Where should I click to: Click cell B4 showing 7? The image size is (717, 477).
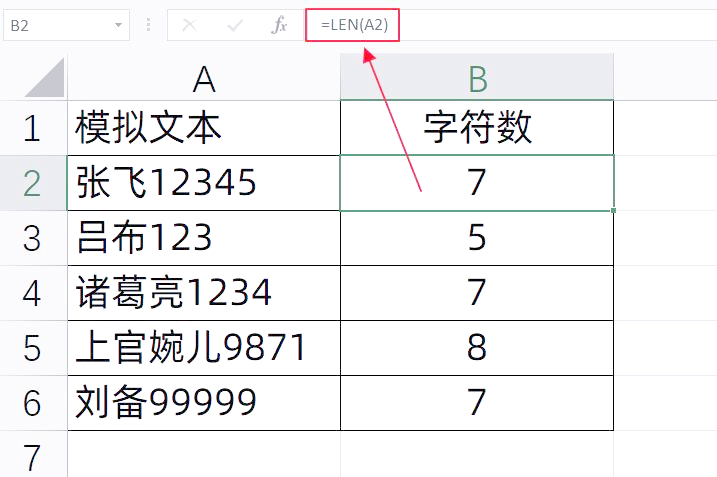pos(477,293)
